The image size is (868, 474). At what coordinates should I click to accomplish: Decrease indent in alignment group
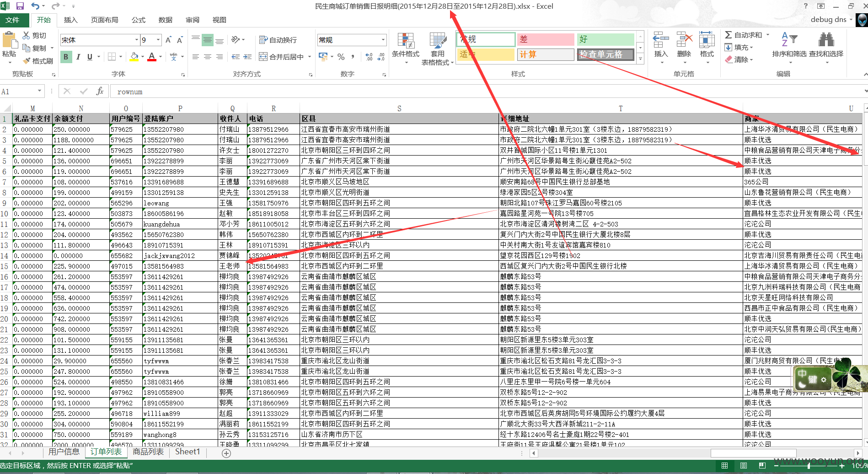click(x=236, y=57)
